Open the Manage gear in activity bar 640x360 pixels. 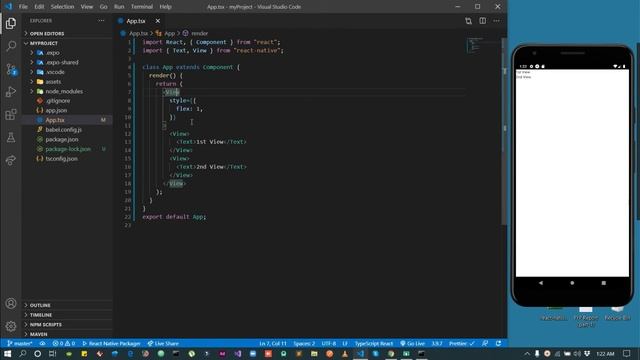[x=11, y=326]
